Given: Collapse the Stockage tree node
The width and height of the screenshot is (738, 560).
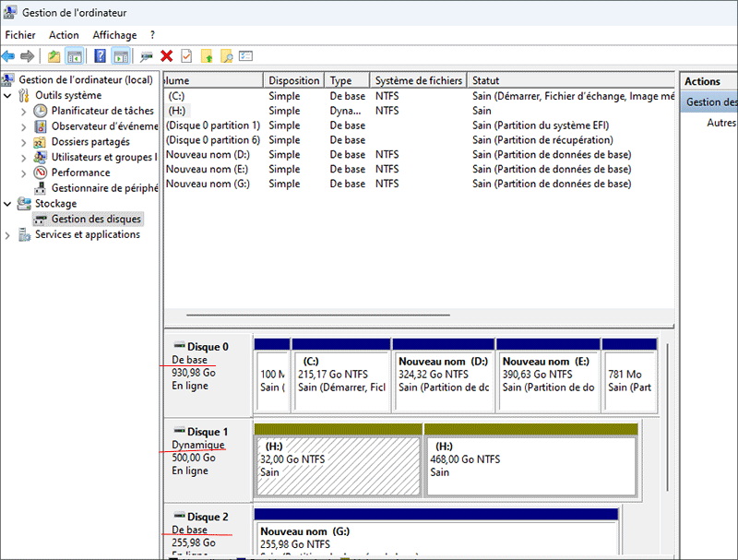Looking at the screenshot, I should tap(7, 203).
